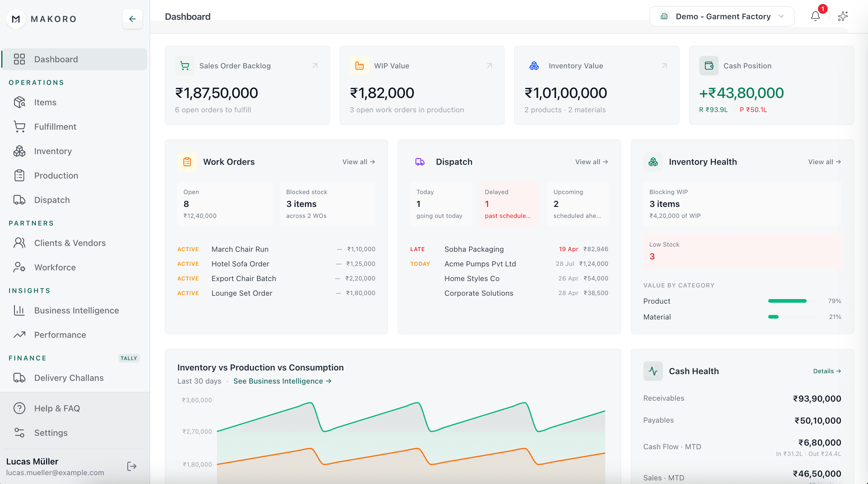Click the logout icon beside Lucas Müller
The width and height of the screenshot is (868, 484).
[x=132, y=466]
